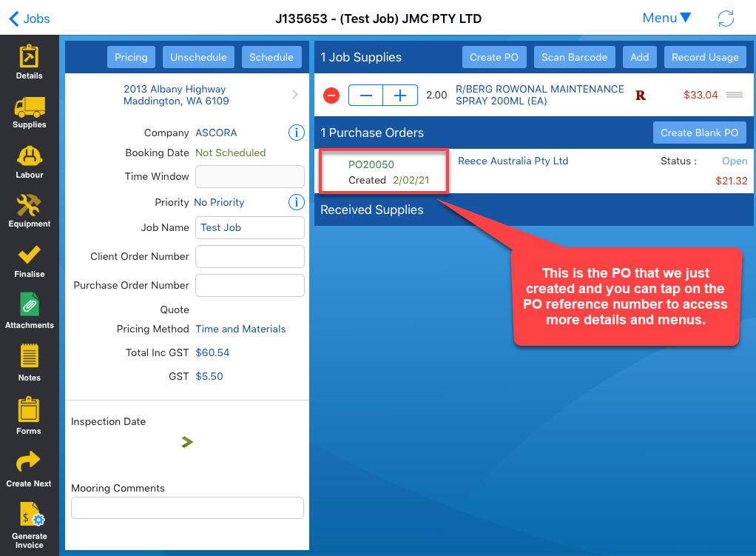Screen dimensions: 756x556
Task: Decrease supply quantity with minus stepper
Action: coord(365,96)
